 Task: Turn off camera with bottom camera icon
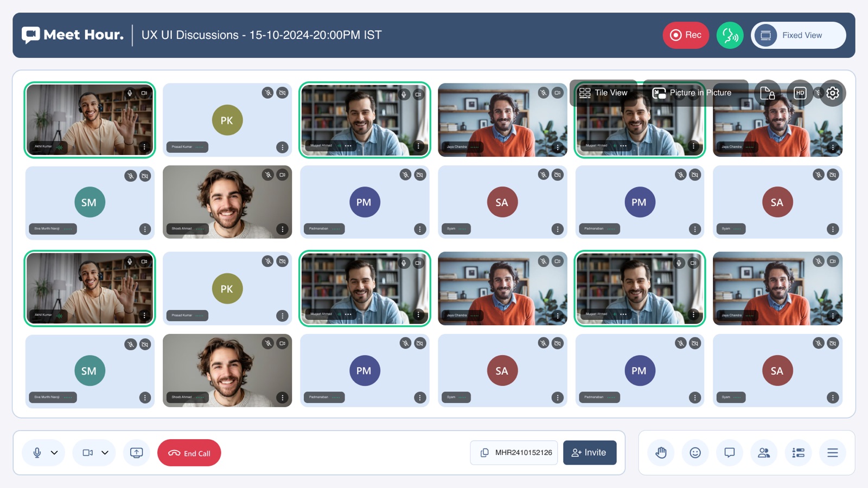coord(87,453)
